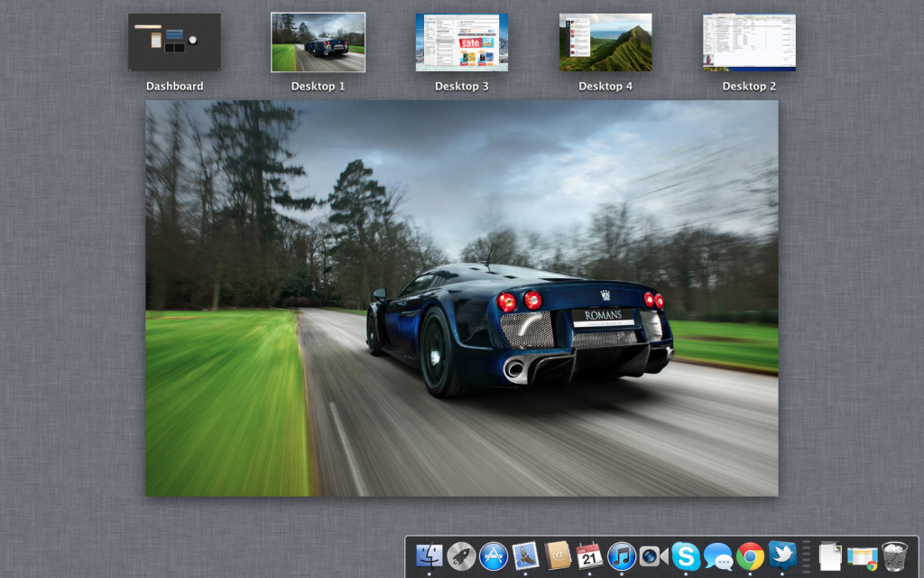Open Calendar icon showing 21
The image size is (924, 578).
pos(589,555)
